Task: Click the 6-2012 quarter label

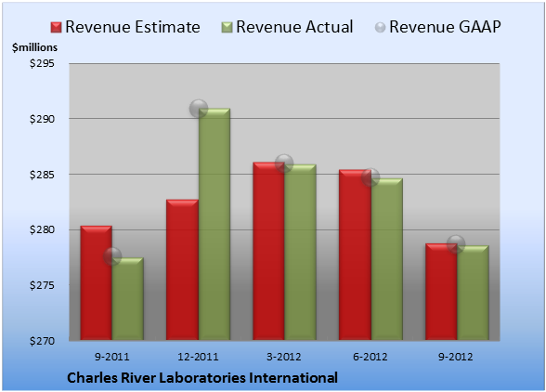Action: (x=370, y=357)
